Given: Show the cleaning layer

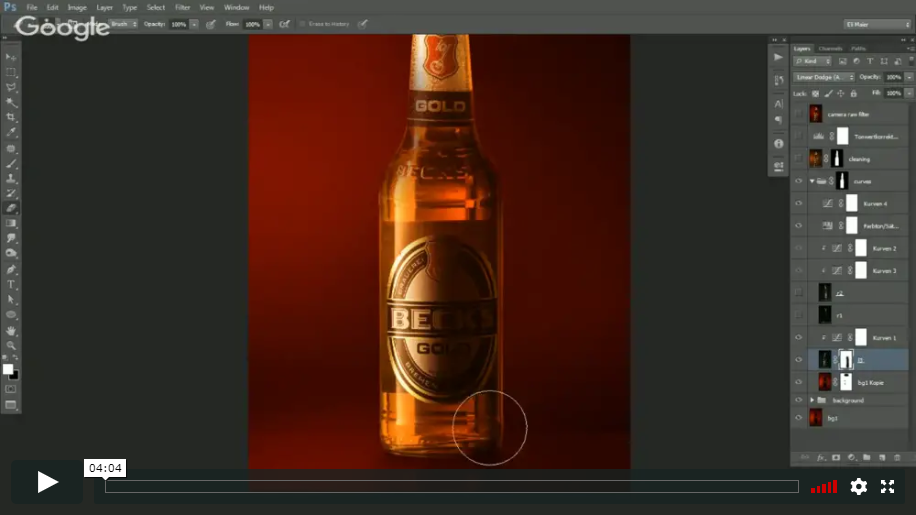Looking at the screenshot, I should [799, 159].
